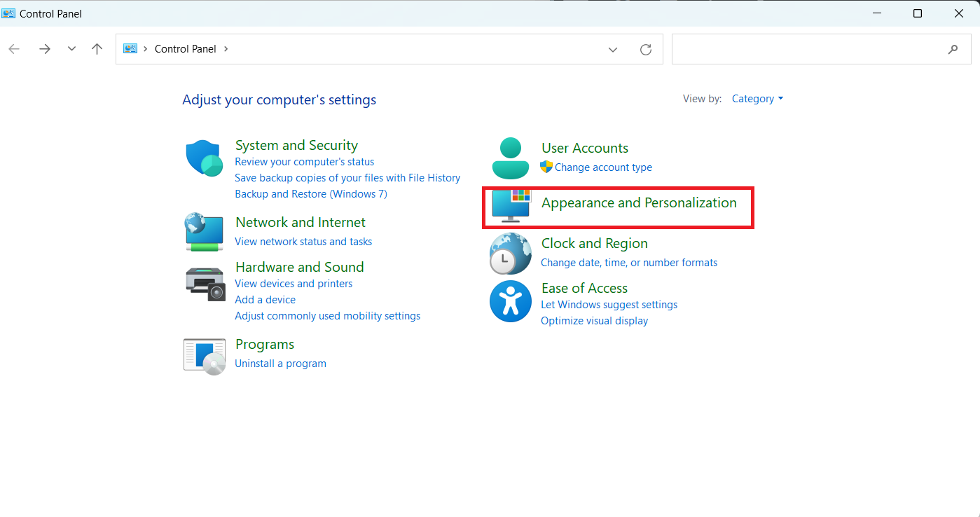Open the Ease of Access heading
Image resolution: width=980 pixels, height=517 pixels.
(x=584, y=288)
